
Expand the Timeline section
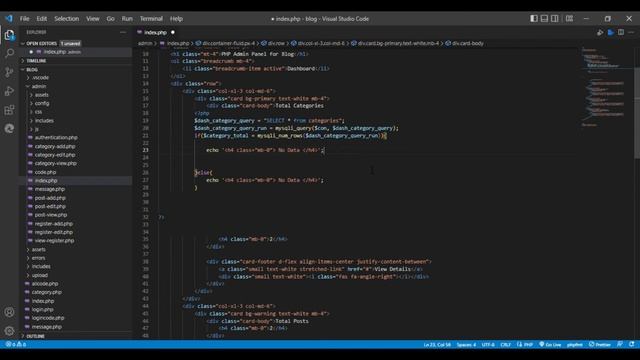click(x=37, y=61)
